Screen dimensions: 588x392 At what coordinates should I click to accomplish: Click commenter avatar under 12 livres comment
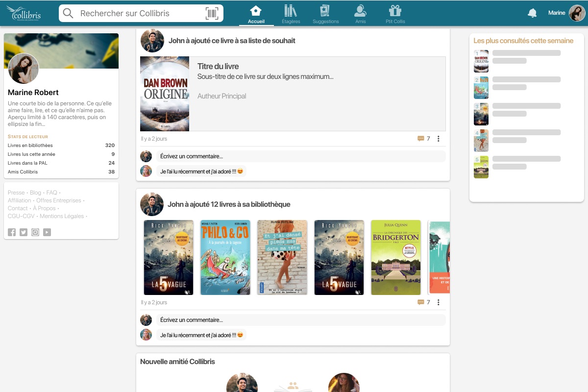(146, 335)
